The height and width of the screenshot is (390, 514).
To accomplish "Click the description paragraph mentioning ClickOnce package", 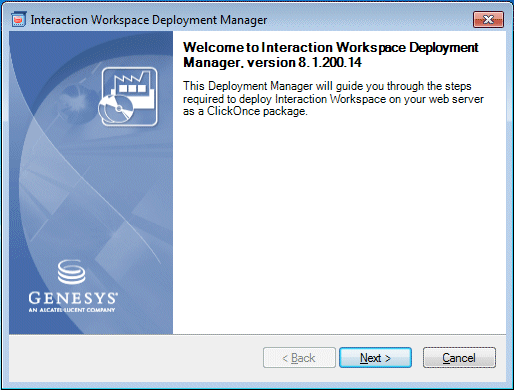I will click(333, 99).
